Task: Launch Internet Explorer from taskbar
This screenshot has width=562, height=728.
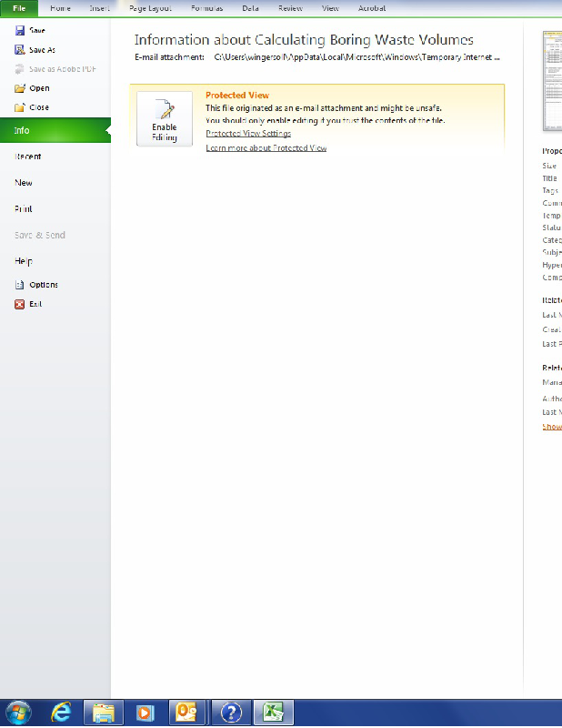Action: (62, 713)
